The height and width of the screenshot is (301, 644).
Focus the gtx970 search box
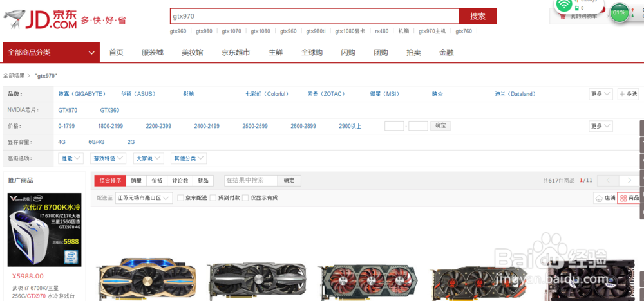pyautogui.click(x=315, y=17)
